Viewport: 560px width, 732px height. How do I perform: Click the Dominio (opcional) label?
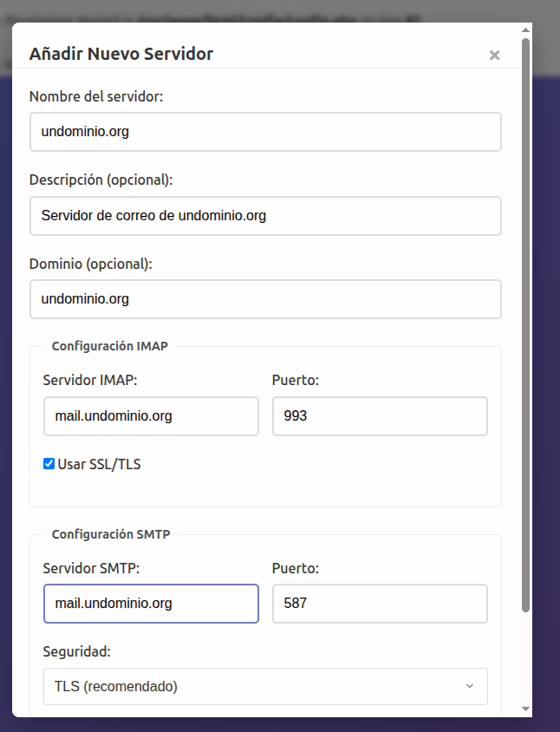tap(91, 265)
